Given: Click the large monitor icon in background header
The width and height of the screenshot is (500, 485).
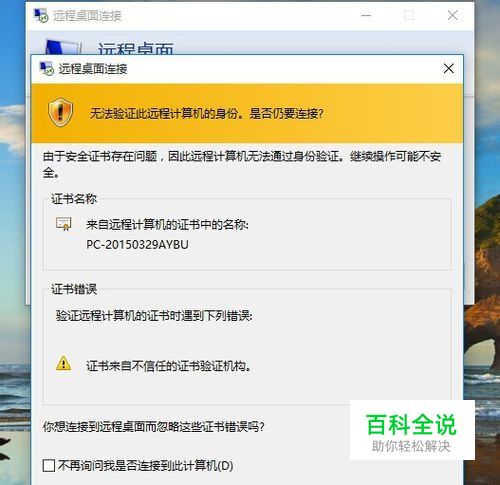Looking at the screenshot, I should pyautogui.click(x=63, y=47).
